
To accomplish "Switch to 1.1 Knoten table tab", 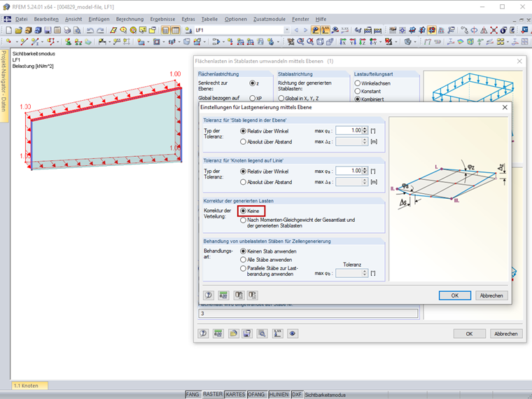I will (30, 386).
